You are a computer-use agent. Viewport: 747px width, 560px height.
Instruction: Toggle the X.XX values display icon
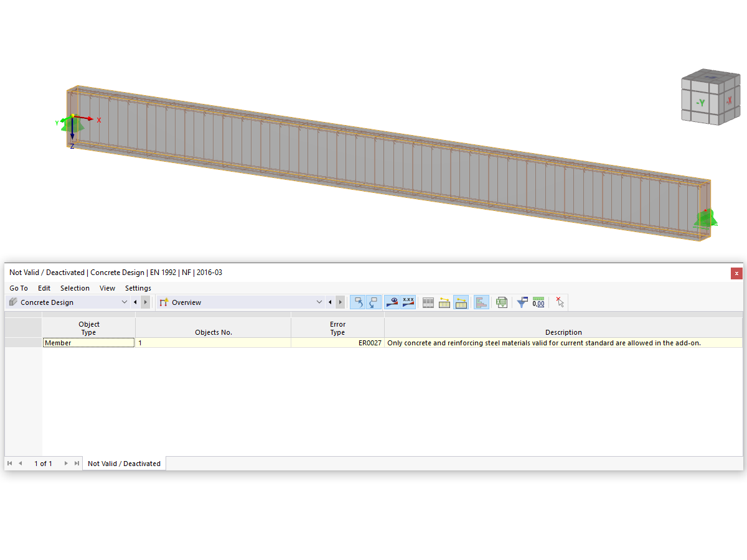pyautogui.click(x=408, y=302)
